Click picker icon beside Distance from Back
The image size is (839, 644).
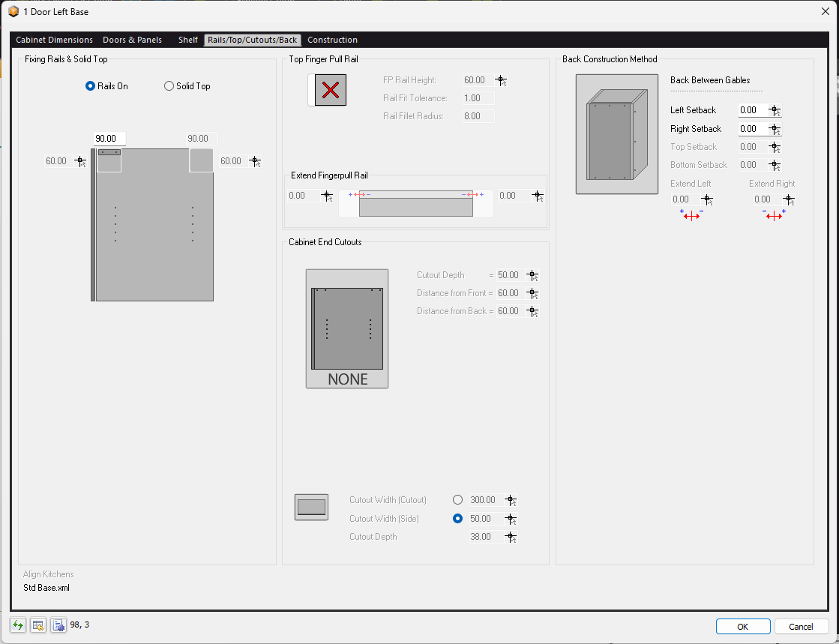(x=532, y=311)
